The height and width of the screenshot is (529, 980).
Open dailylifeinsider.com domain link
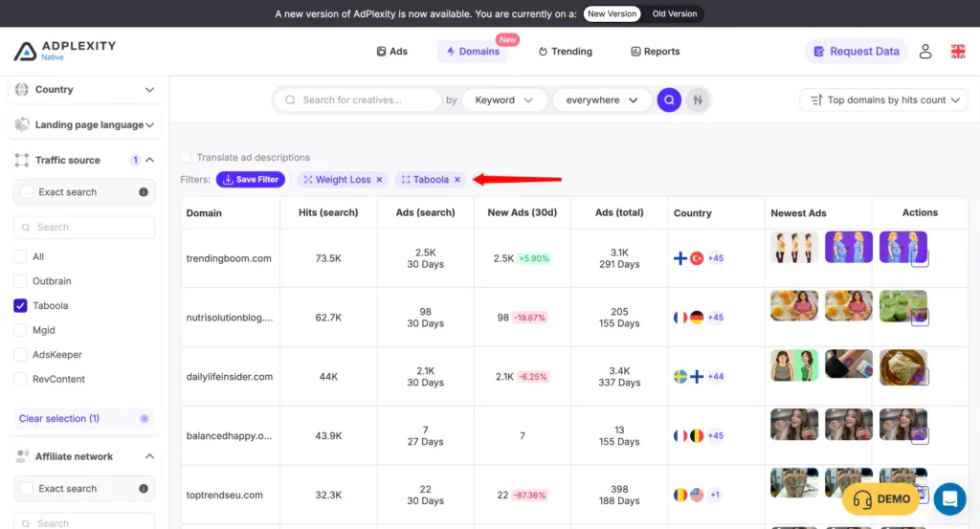coord(230,377)
